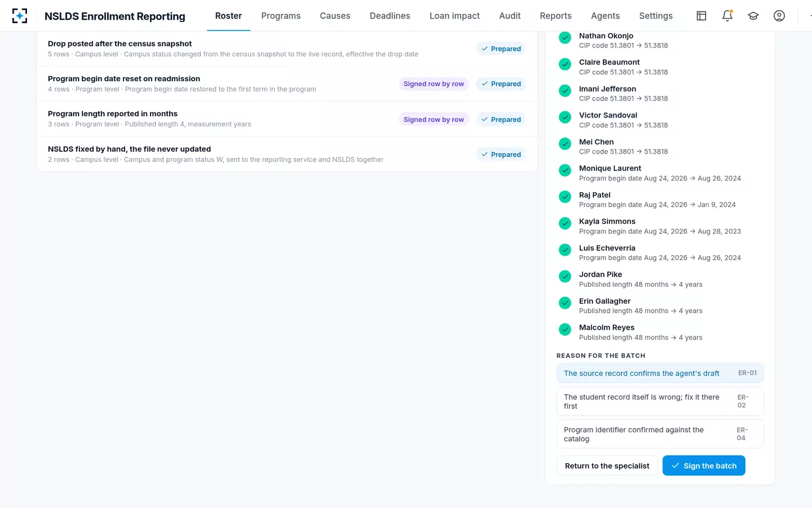Click Signed row by row on program length row
Viewport: 812px width, 508px height.
pos(434,119)
